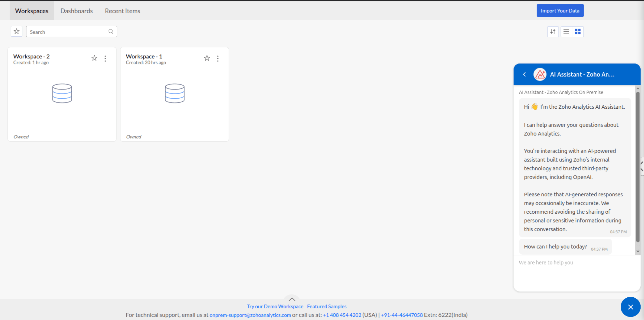Click the Zoho Analytics assistant avatar logo

click(x=540, y=74)
